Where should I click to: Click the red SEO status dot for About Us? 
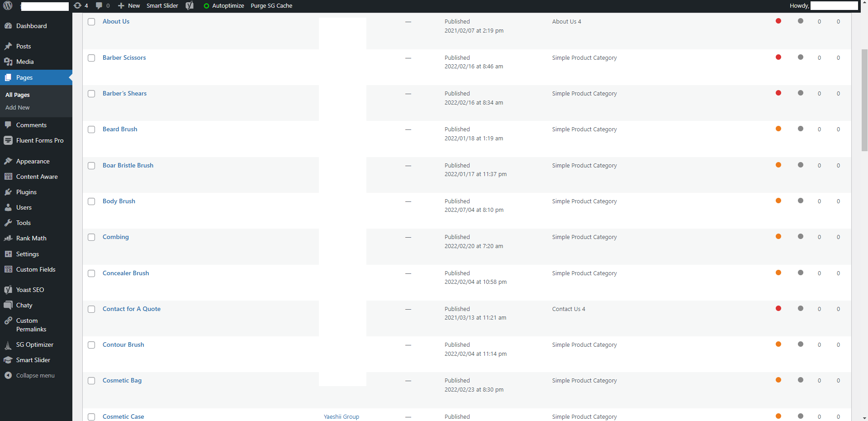coord(778,21)
